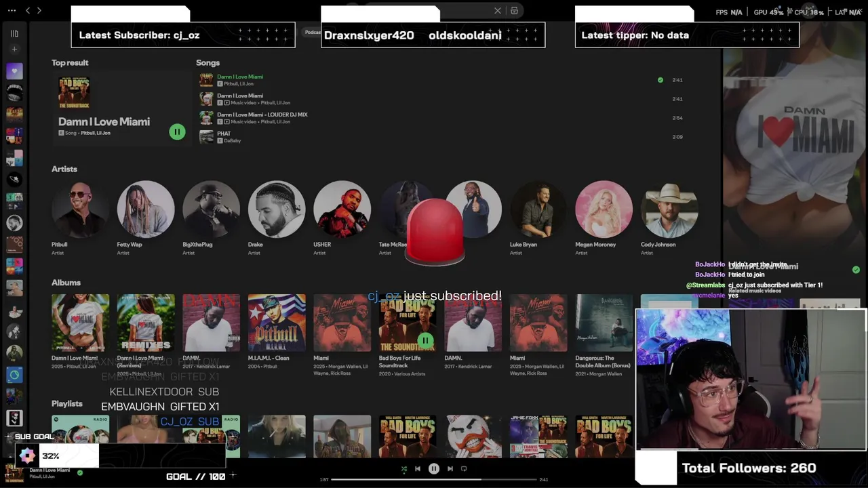Viewport: 868px width, 488px height.
Task: Open Damn I Love Miami - LOUDER DJ MIX
Action: click(262, 115)
